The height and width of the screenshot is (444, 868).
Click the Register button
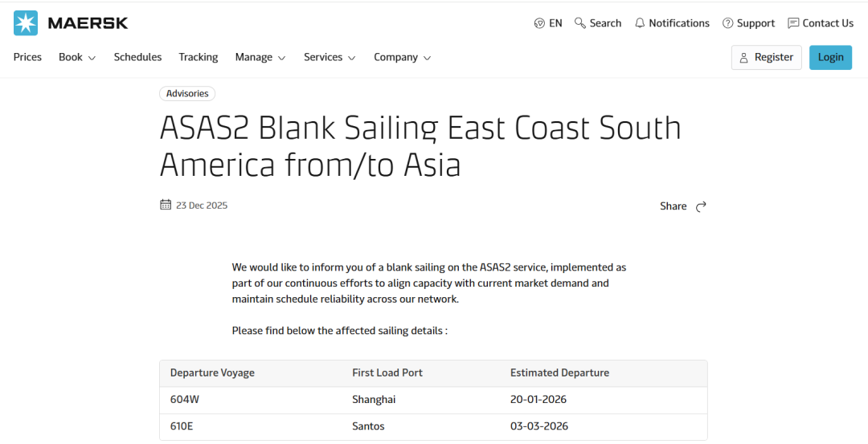[x=766, y=58]
